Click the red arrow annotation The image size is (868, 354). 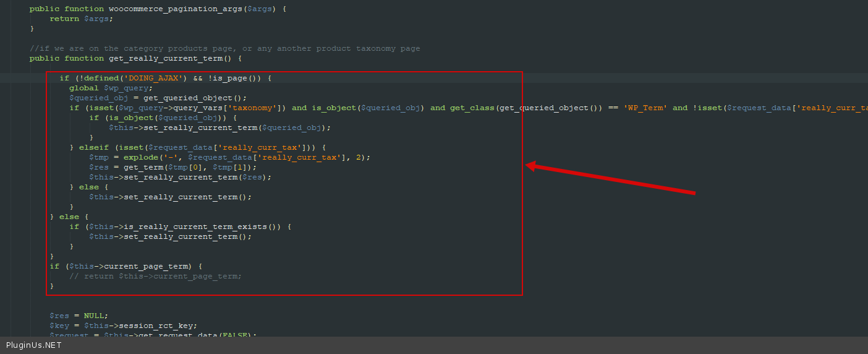tap(611, 179)
